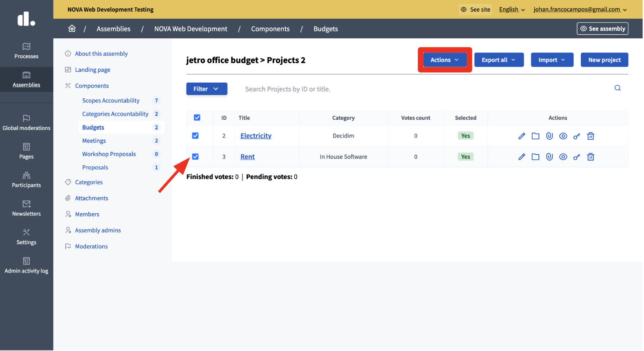Click the eye preview icon for Electricity

tap(563, 136)
